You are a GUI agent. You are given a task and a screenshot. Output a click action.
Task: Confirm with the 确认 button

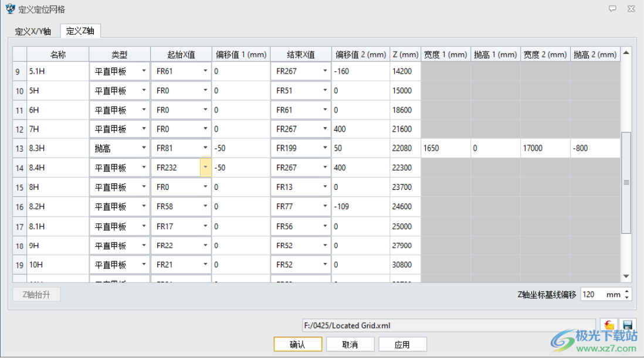click(x=298, y=345)
